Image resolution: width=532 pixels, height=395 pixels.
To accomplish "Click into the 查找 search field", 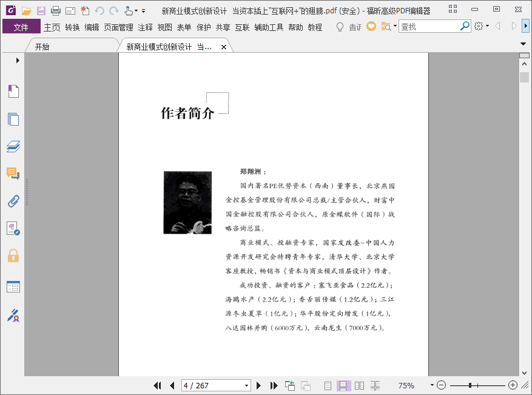I will (428, 27).
